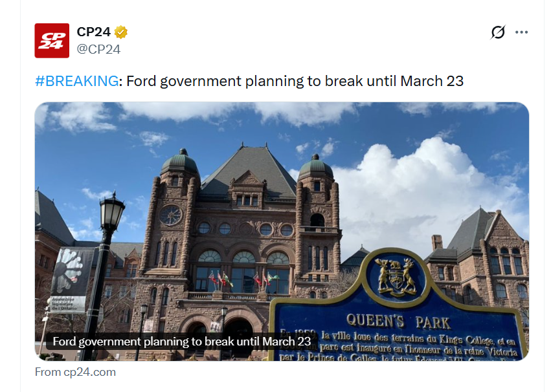Open the CP24 display name profile

click(x=94, y=32)
